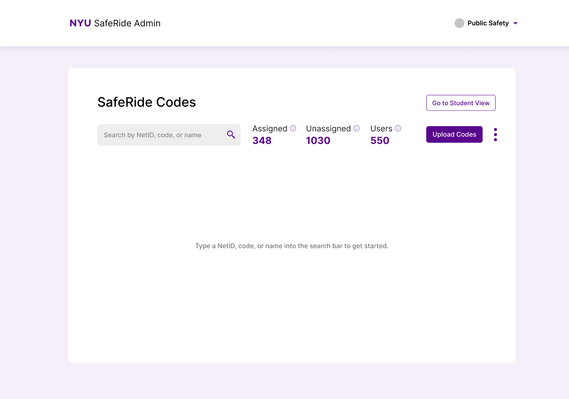Click the magnifier search icon

click(x=231, y=135)
